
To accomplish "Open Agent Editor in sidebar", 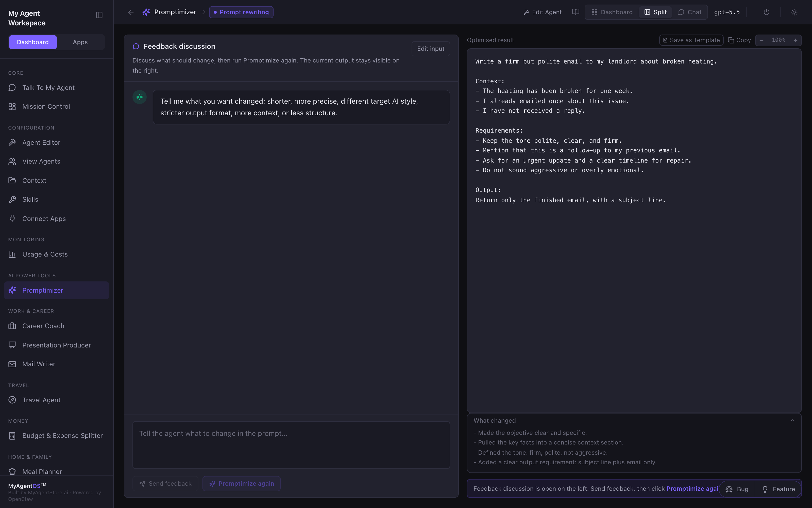I will coord(56,142).
